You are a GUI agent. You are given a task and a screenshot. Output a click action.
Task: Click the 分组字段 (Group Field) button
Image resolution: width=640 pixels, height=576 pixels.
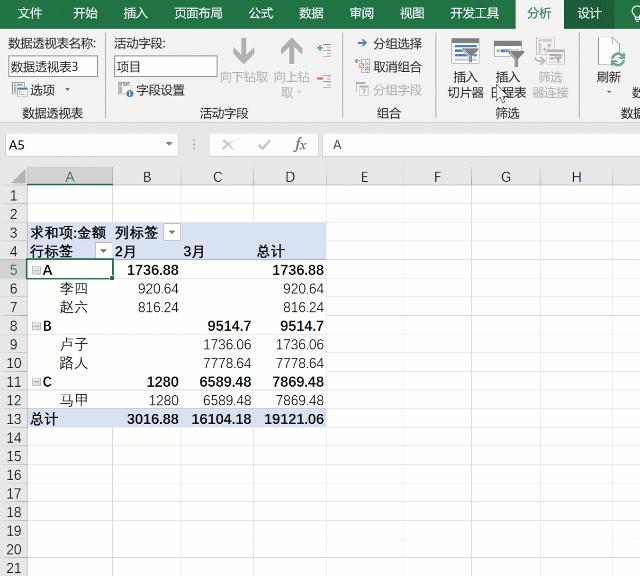388,89
